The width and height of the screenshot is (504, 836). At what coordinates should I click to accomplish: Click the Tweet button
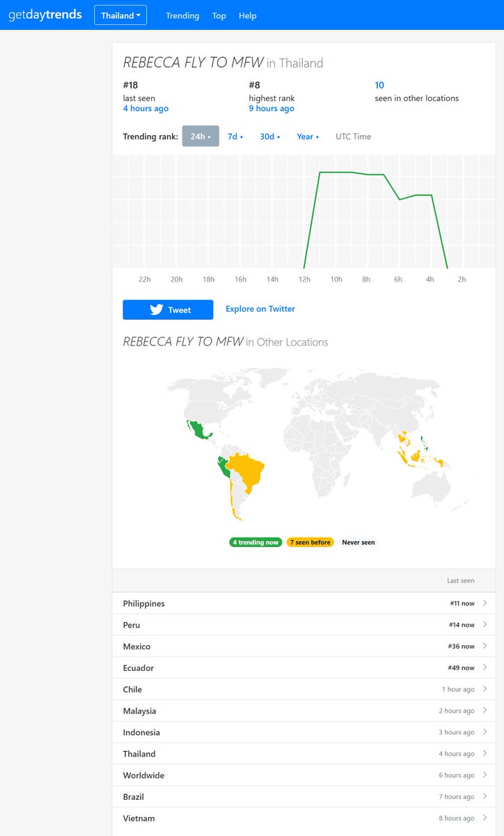click(168, 310)
